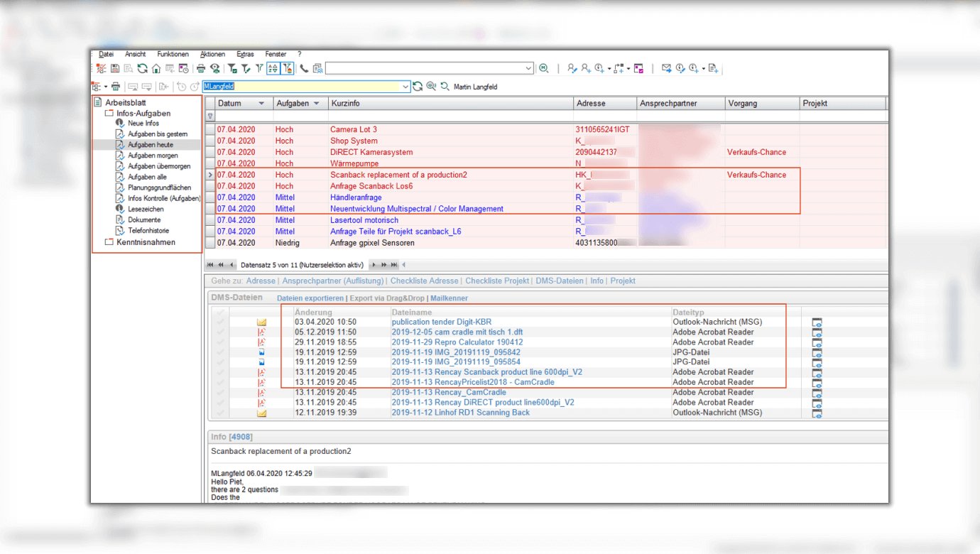980x554 pixels.
Task: Open the Extras menu
Action: (x=245, y=54)
